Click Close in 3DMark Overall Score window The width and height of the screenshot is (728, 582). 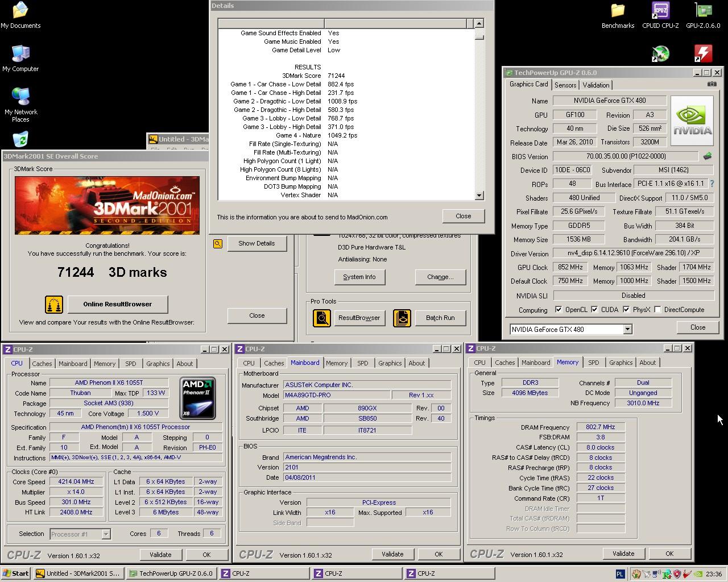point(257,315)
